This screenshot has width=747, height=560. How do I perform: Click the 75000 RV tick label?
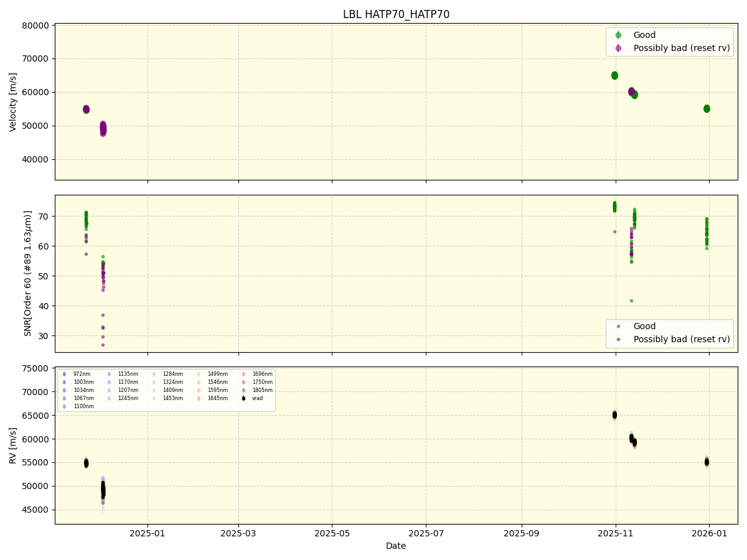click(35, 368)
